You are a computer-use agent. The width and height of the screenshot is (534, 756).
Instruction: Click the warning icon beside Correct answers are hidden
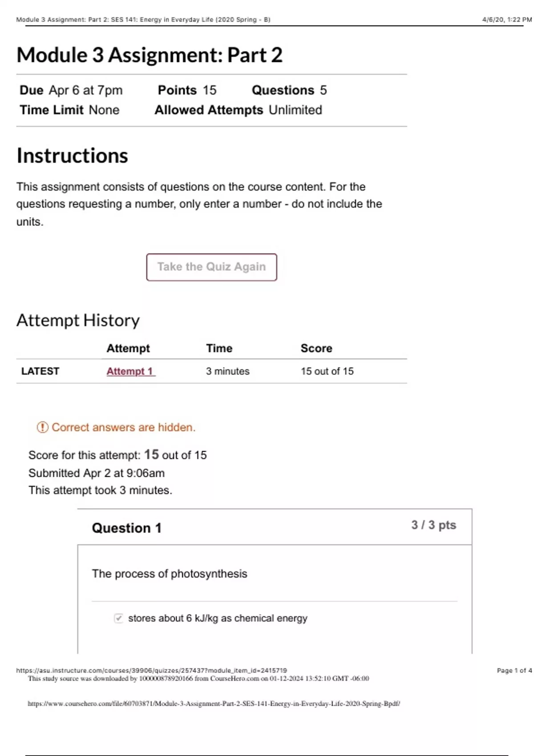click(42, 427)
